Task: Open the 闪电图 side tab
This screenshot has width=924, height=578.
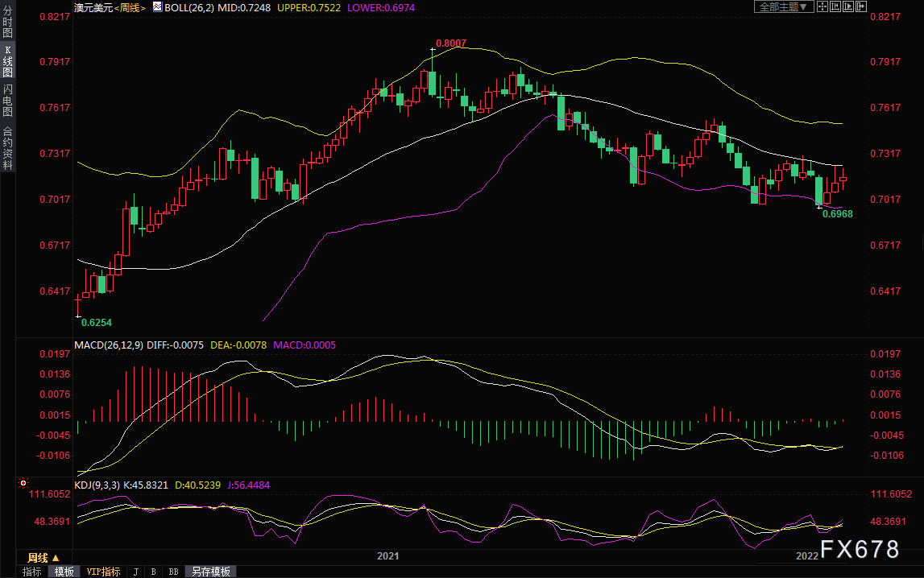Action: [x=8, y=101]
